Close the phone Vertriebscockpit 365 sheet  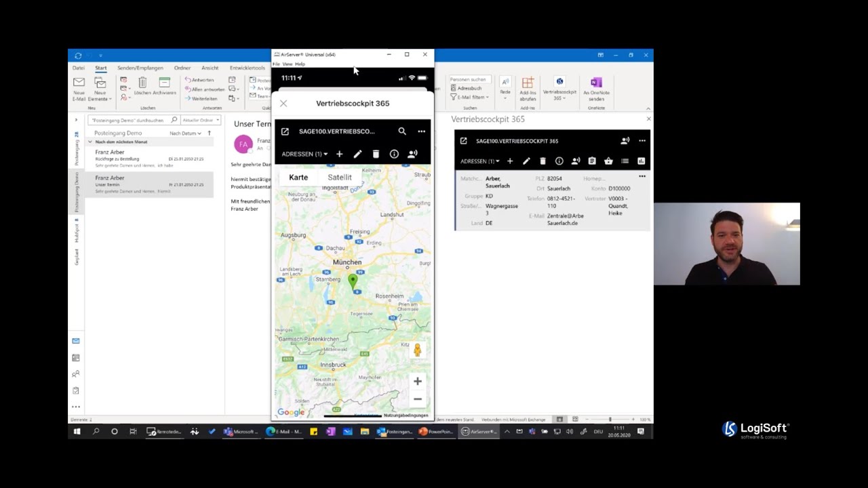click(283, 104)
